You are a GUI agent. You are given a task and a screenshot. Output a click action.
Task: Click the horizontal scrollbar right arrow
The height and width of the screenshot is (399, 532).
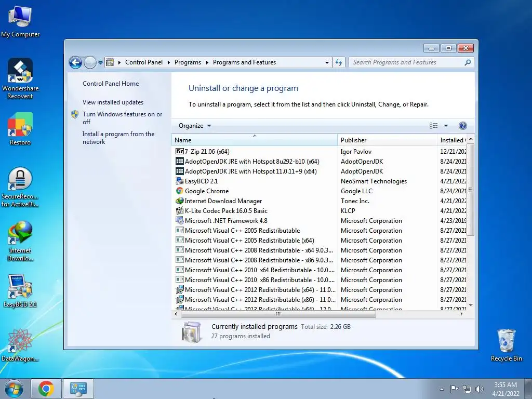tap(461, 314)
